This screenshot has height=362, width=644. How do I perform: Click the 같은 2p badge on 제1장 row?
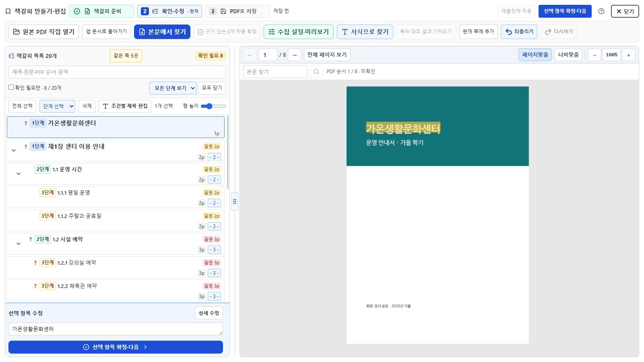(212, 146)
